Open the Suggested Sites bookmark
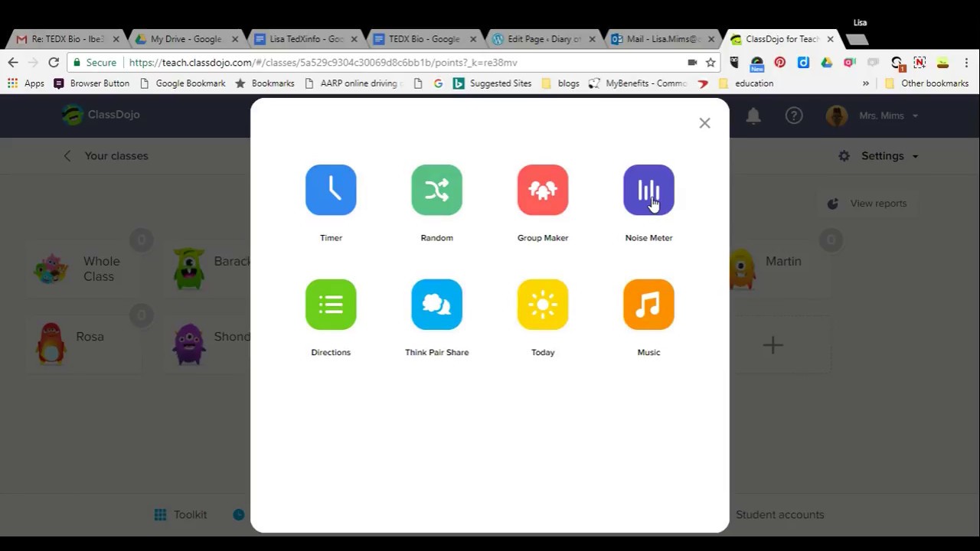 pos(492,83)
